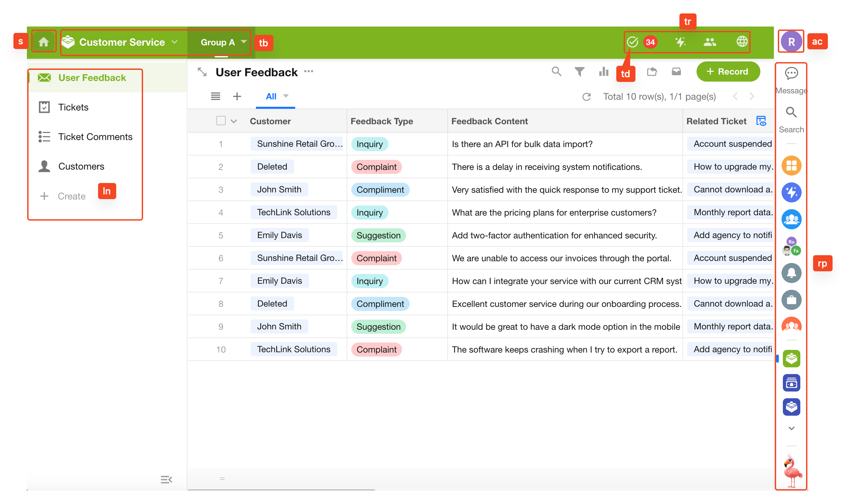Open the Tickets worksheet
Screen dimensions: 846x504
73,107
